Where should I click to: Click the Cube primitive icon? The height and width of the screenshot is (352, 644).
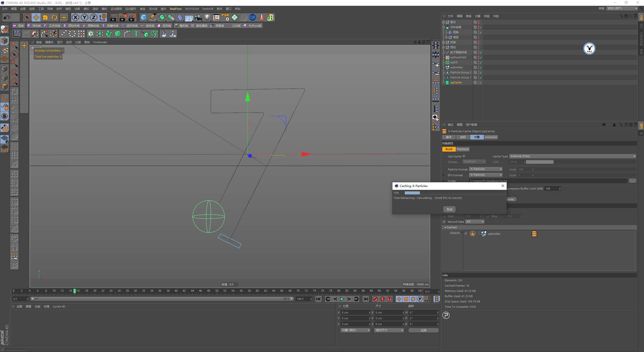[x=144, y=17]
